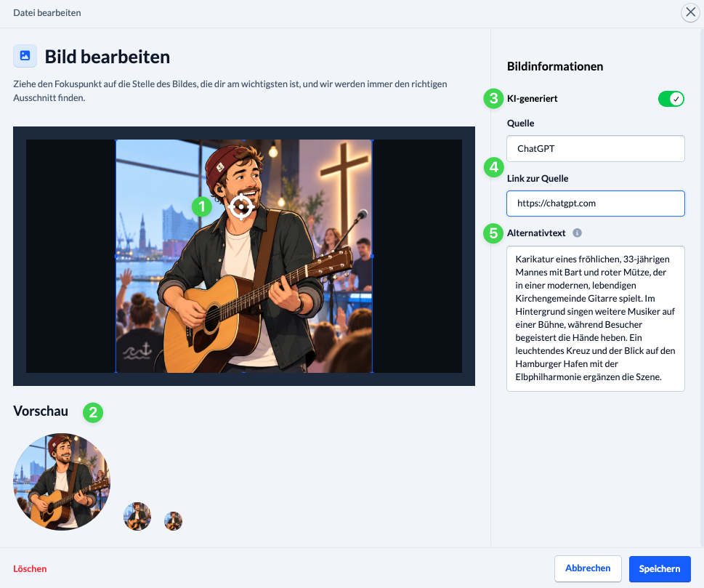The image size is (704, 588).
Task: Click the KI-generiert label
Action: [532, 99]
